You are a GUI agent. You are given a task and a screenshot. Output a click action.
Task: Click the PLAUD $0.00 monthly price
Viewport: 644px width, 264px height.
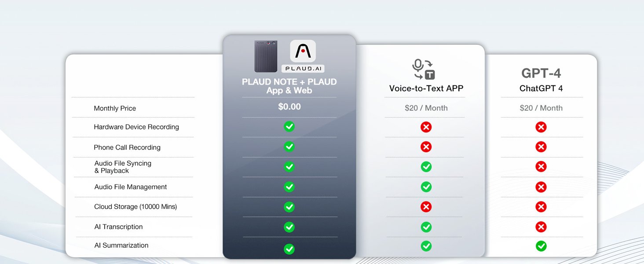pyautogui.click(x=289, y=107)
